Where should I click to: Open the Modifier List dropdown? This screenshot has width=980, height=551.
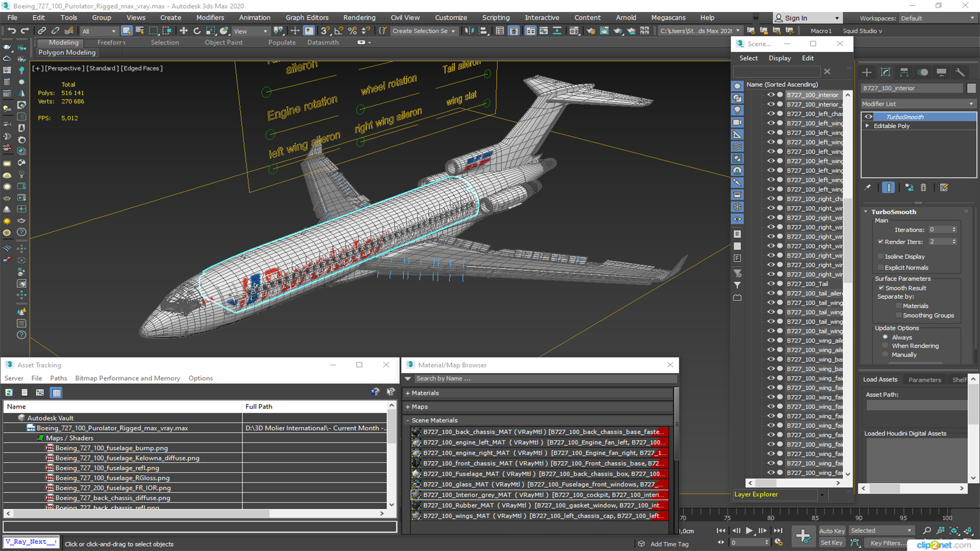(x=918, y=104)
